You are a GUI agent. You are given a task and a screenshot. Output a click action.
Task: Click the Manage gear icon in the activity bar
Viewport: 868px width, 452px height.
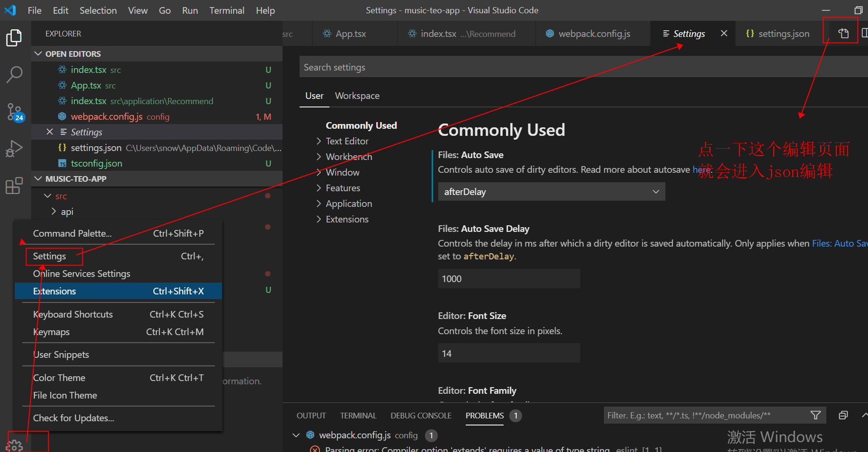[x=15, y=445]
